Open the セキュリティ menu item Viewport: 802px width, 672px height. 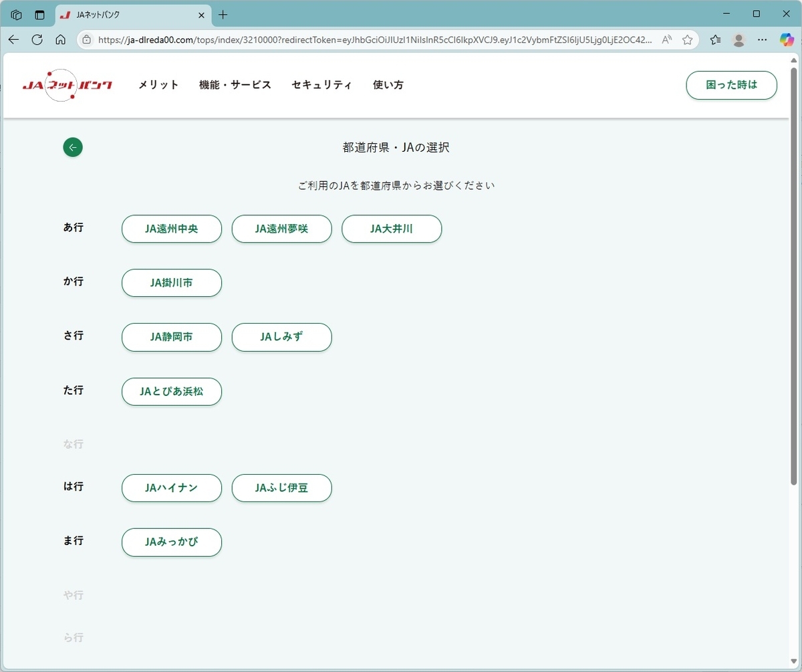click(322, 85)
